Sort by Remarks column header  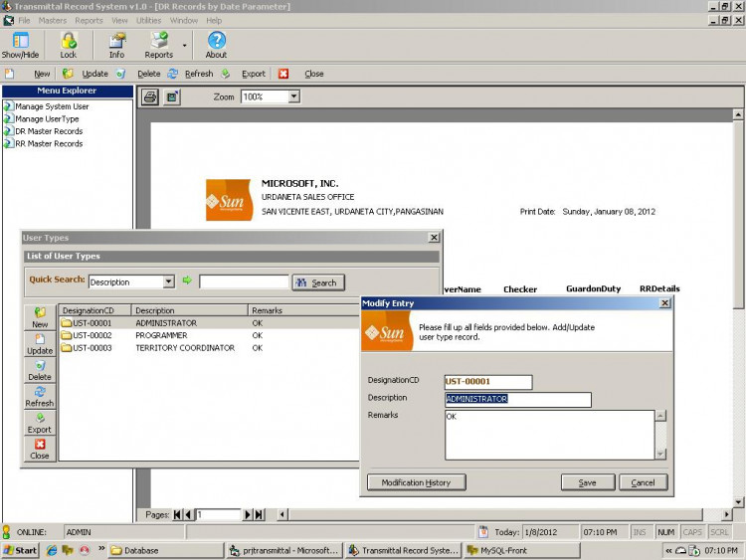coord(304,310)
